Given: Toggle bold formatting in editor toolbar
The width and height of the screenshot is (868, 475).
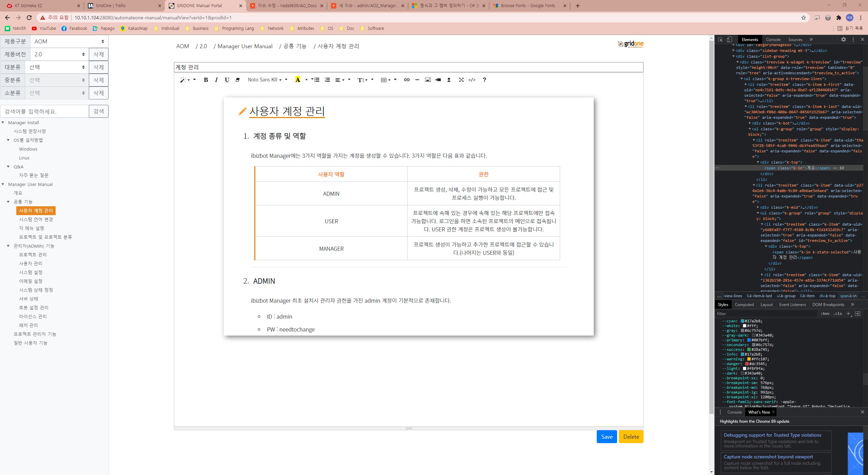Looking at the screenshot, I should tap(205, 80).
